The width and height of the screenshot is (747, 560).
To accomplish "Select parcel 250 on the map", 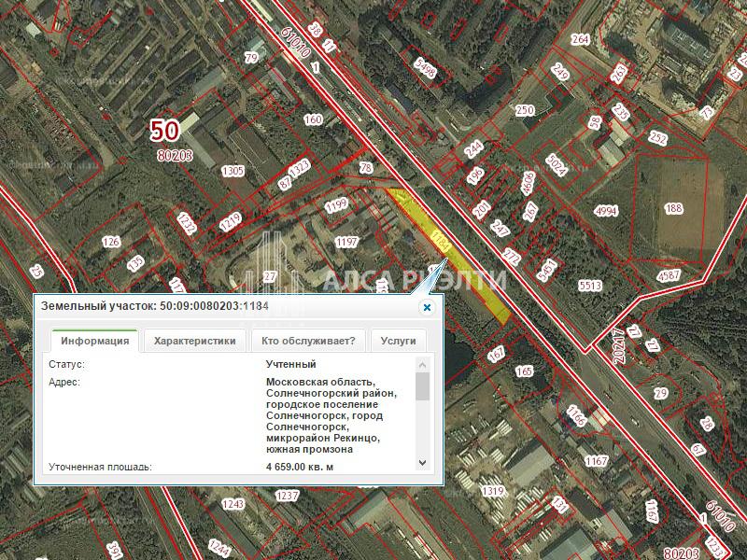I will [525, 110].
